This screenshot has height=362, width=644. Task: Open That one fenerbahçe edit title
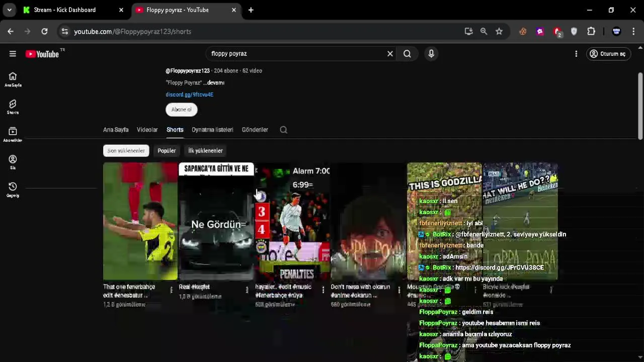pyautogui.click(x=129, y=291)
